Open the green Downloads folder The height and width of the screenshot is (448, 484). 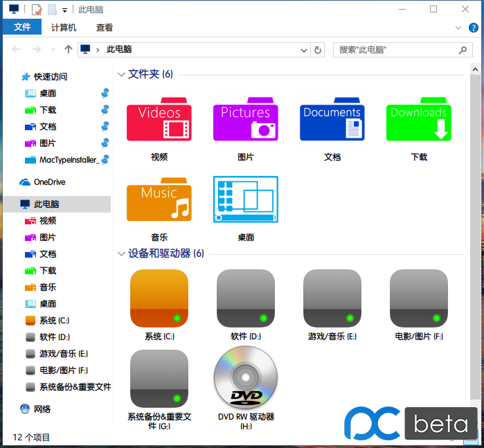[418, 120]
